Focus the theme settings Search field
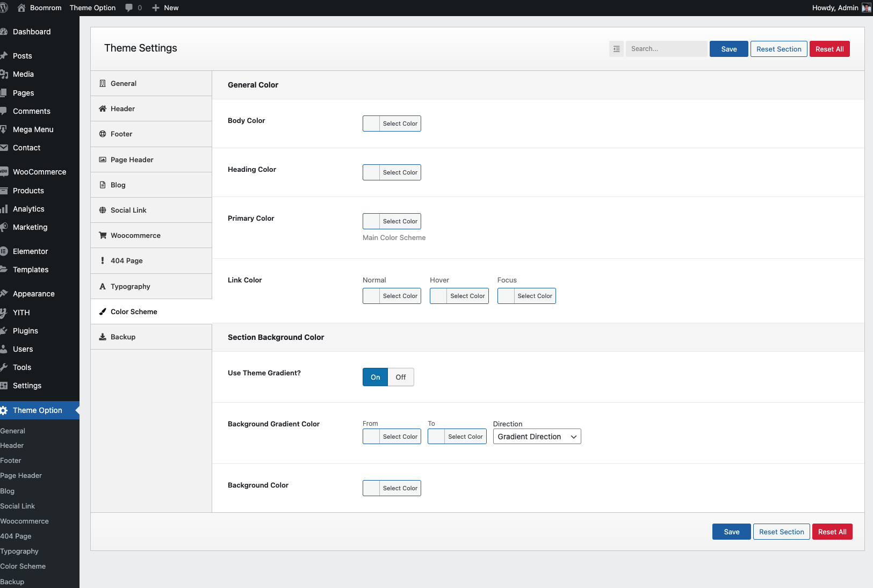This screenshot has width=873, height=588. point(666,49)
